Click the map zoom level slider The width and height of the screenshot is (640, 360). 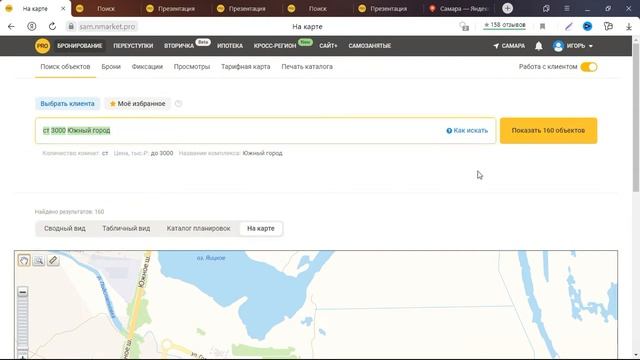point(22,324)
